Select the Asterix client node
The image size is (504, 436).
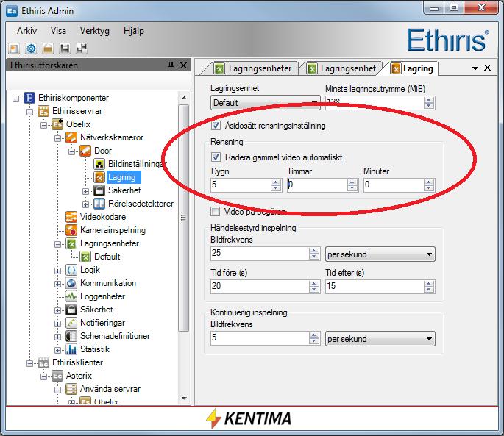point(79,376)
